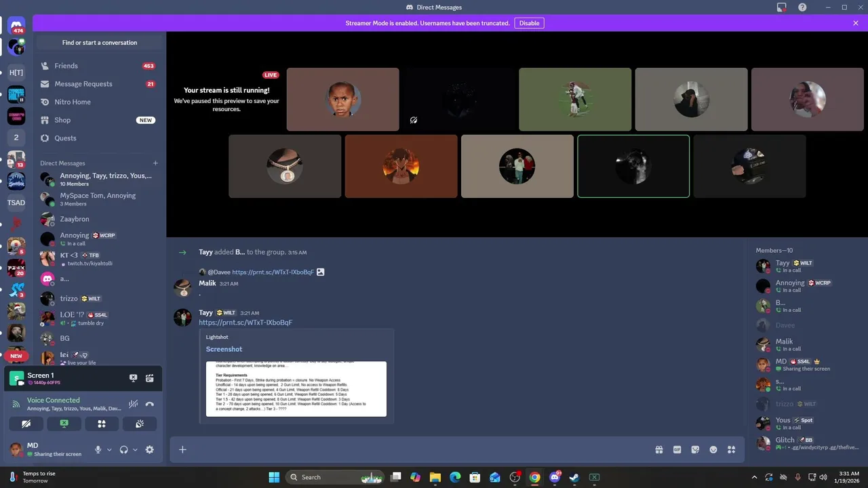Mute the microphone
Viewport: 868px width, 488px height.
tap(98, 449)
